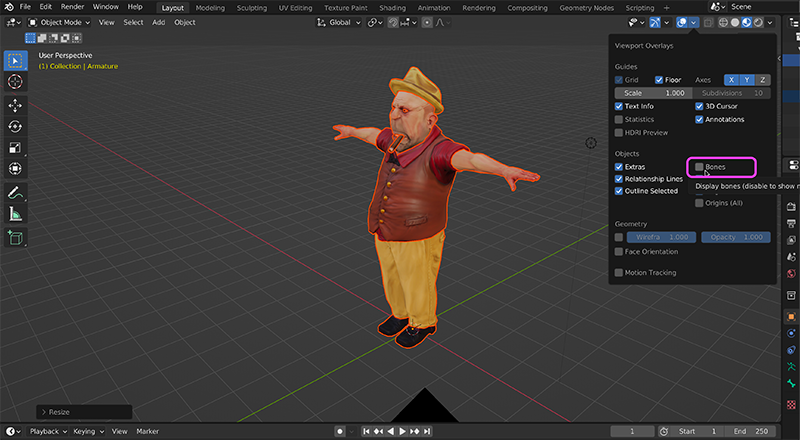Select the Annotate pencil tool
The height and width of the screenshot is (440, 800).
[x=15, y=192]
